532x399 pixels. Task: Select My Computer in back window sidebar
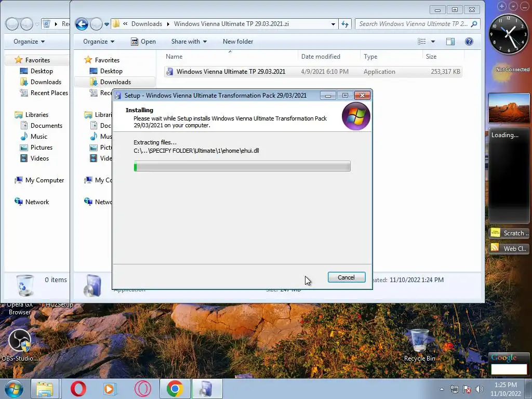[45, 180]
